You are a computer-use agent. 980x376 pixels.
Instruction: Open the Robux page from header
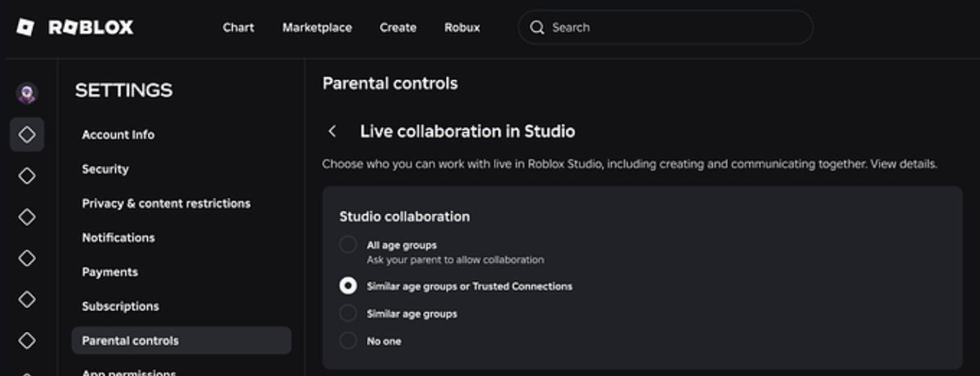(x=462, y=28)
